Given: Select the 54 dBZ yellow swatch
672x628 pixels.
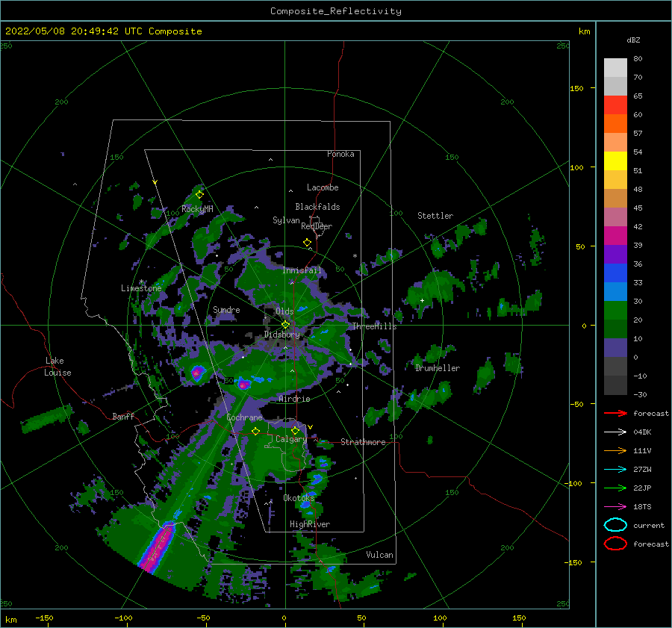Looking at the screenshot, I should coord(615,161).
